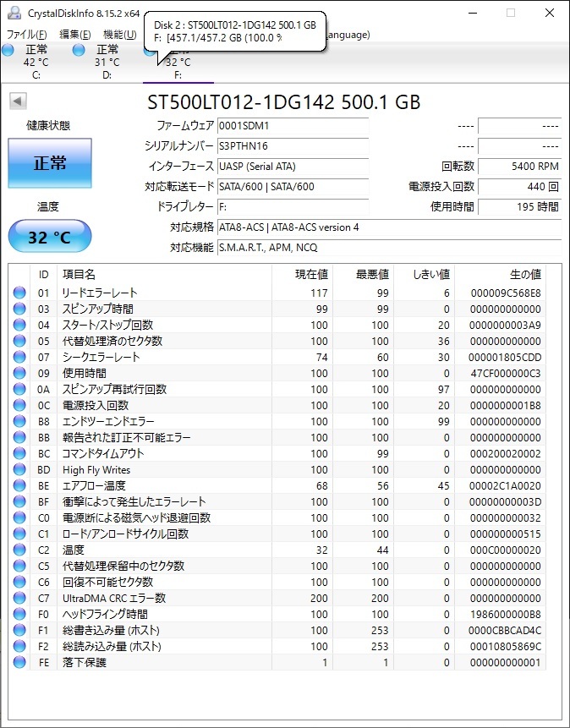The image size is (570, 728).
Task: Click status orb for row BF shock error rate
Action: tap(19, 501)
